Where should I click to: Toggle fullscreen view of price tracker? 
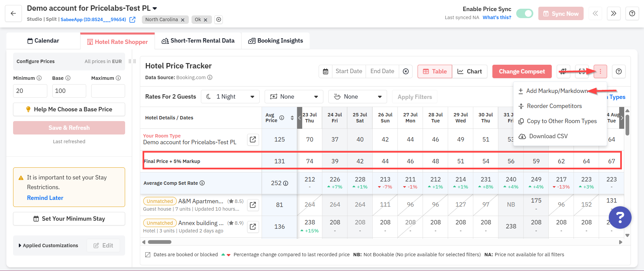[x=582, y=71]
